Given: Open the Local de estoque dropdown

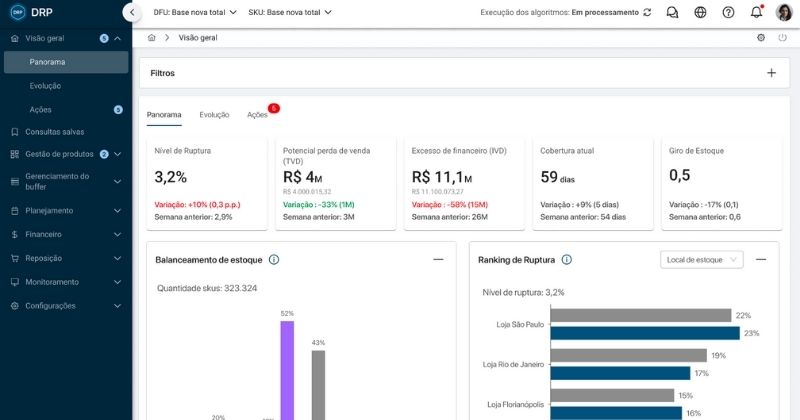Looking at the screenshot, I should coord(702,260).
